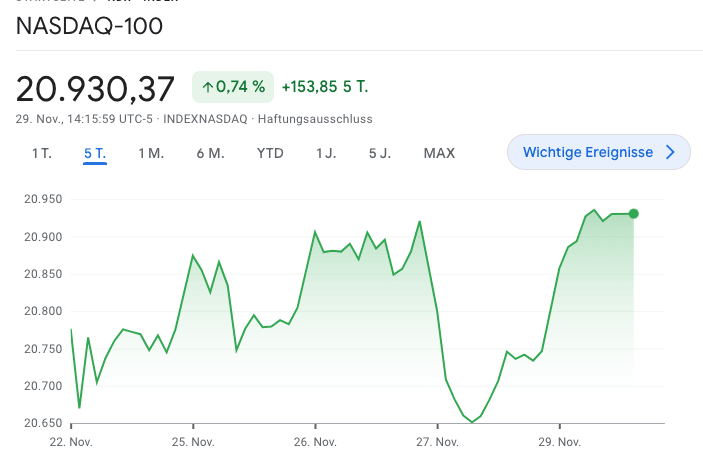Click the NASDAQ-100 title heading
The image size is (703, 455).
coord(89,25)
